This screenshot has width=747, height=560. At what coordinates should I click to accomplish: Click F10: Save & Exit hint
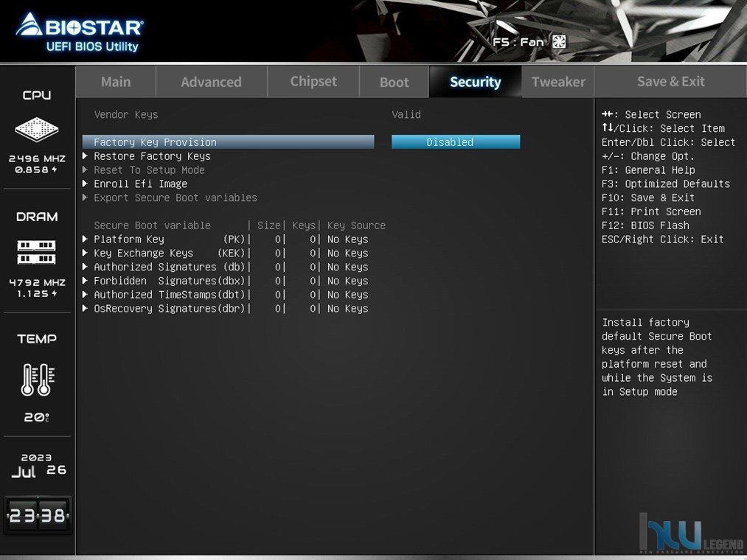click(648, 197)
